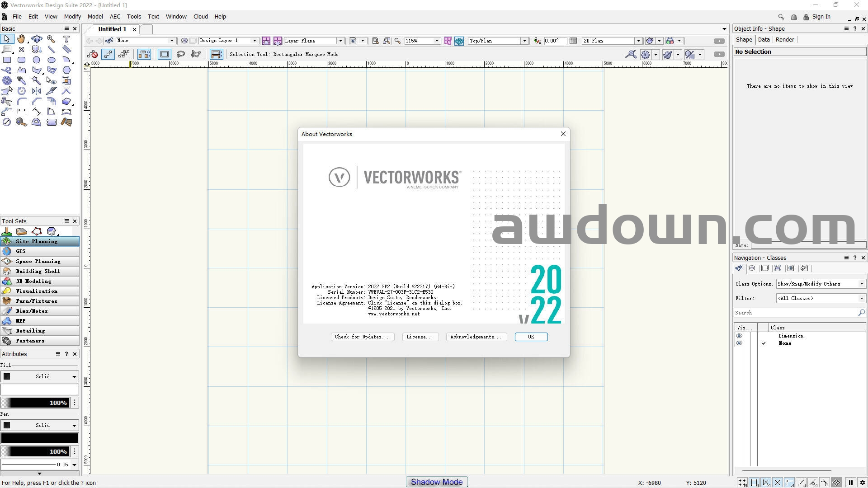Open the Top/Plan view dropdown

click(524, 41)
